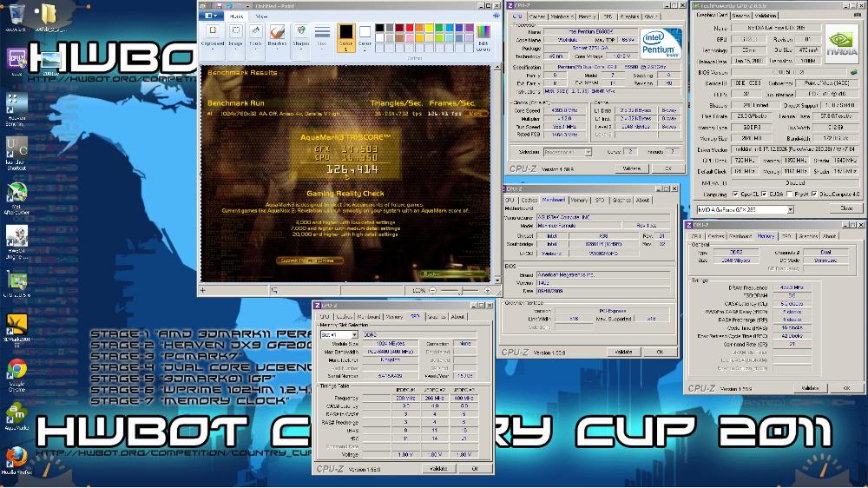Select the yellow color in Paint palette
The width and height of the screenshot is (868, 488).
(x=429, y=28)
